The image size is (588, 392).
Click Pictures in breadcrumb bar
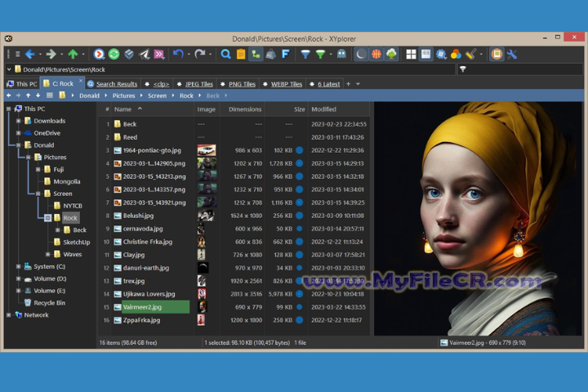coord(123,96)
